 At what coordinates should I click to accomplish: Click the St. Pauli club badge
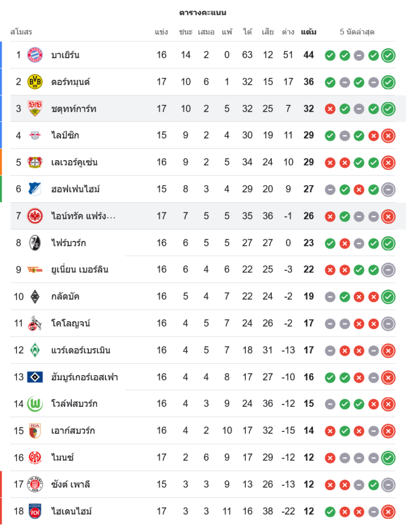coord(35,484)
